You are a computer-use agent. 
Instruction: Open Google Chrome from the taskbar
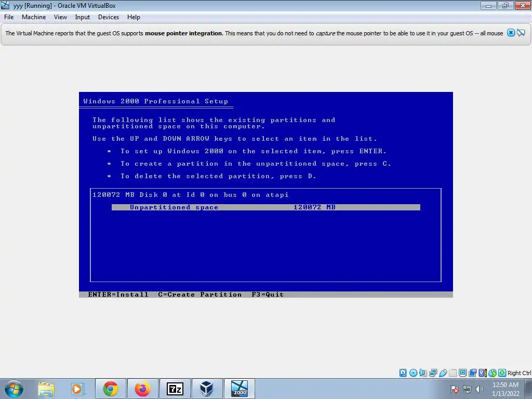[111, 389]
